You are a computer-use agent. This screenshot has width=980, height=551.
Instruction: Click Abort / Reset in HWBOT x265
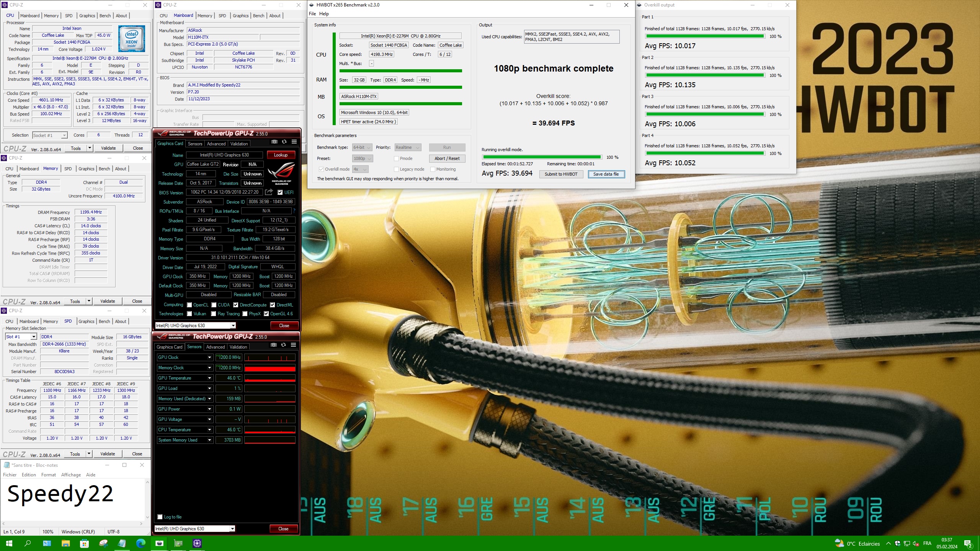(447, 158)
